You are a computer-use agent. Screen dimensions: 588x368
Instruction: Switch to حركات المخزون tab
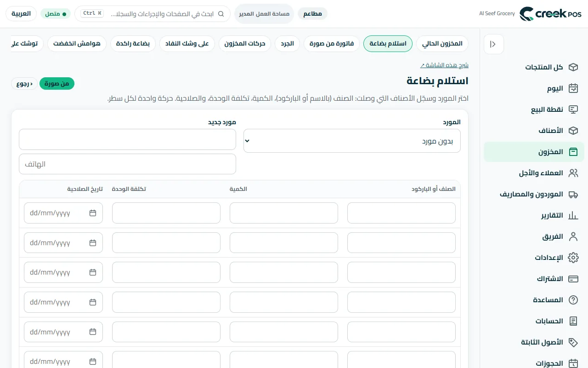[x=245, y=44]
